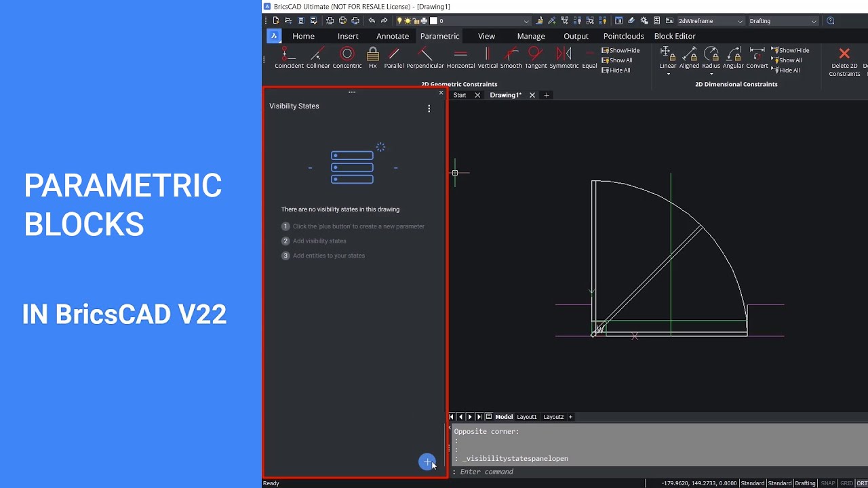Close the Visibility States panel

(441, 92)
